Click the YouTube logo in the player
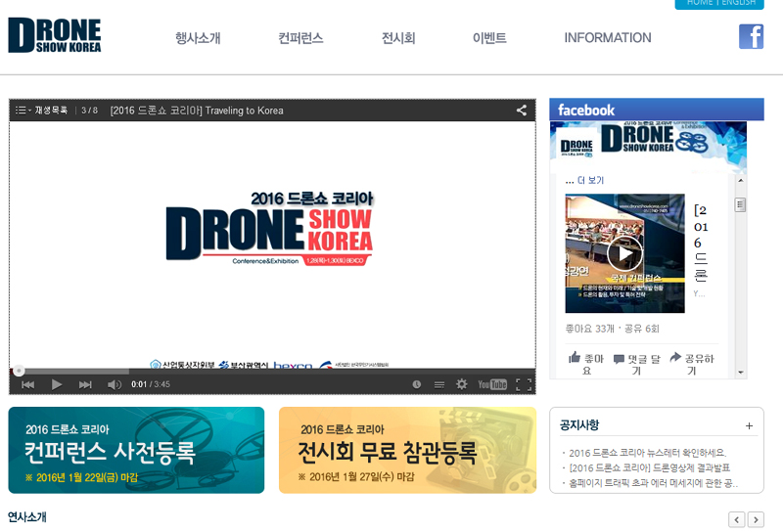783x532 pixels. (492, 384)
